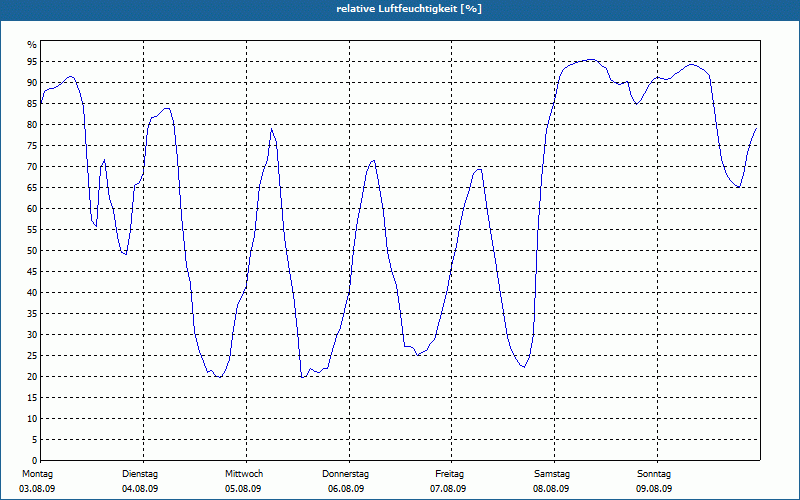This screenshot has width=800, height=500.
Task: Click the y-axis value 50
Action: click(x=32, y=251)
